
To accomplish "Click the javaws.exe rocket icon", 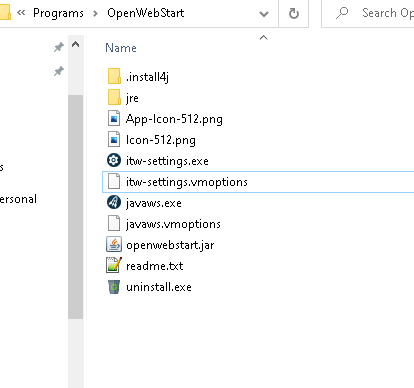I will click(x=114, y=202).
